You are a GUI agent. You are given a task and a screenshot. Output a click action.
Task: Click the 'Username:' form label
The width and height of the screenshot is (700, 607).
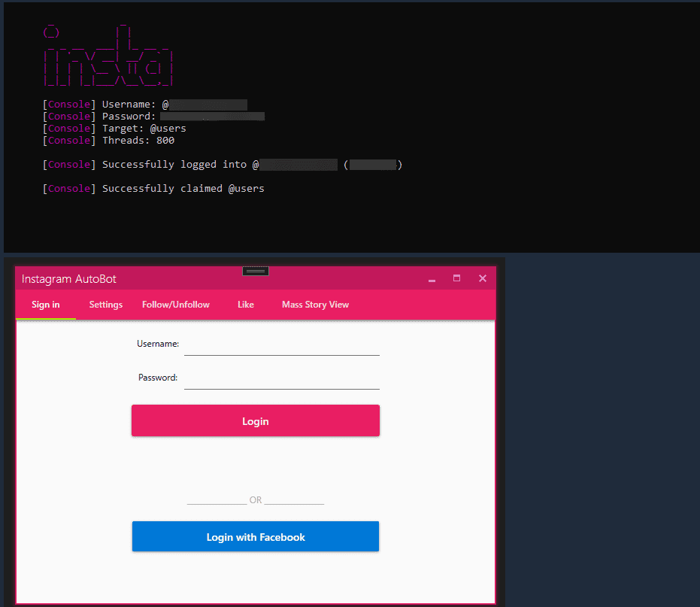click(158, 344)
